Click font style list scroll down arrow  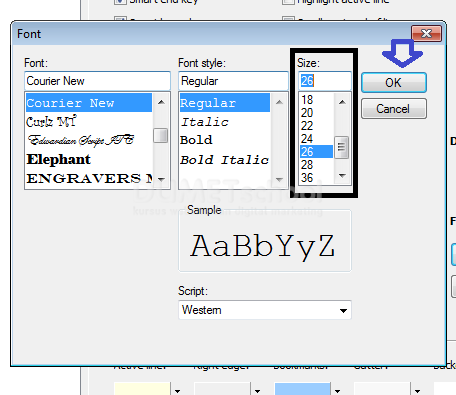pos(279,179)
